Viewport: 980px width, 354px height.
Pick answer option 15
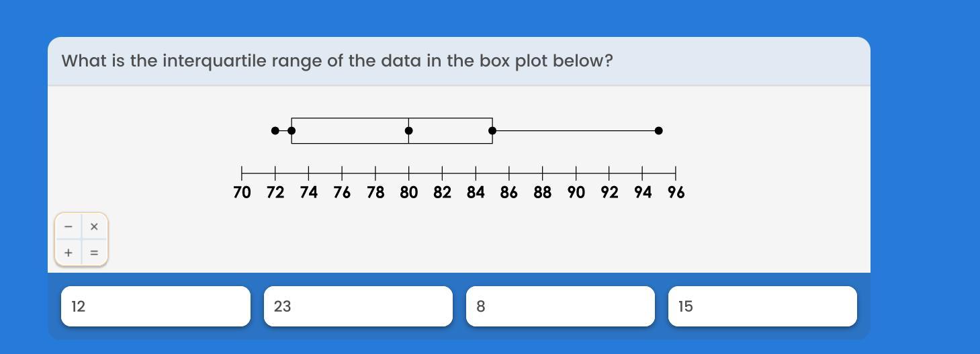coord(762,306)
